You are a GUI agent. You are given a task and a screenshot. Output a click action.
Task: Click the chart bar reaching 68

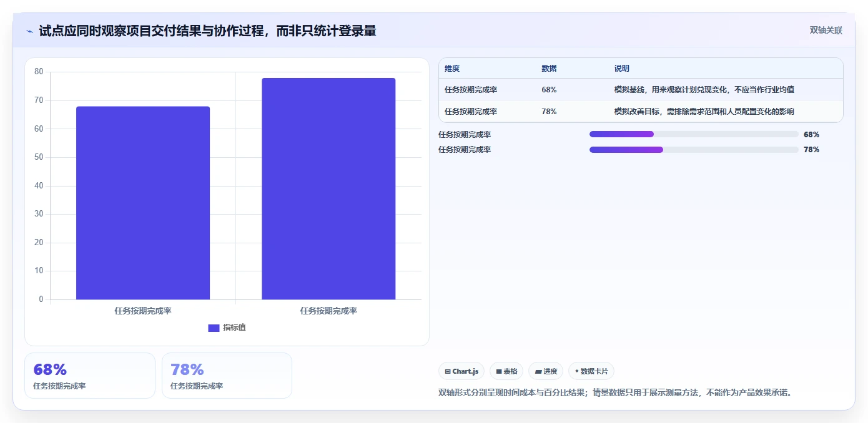tap(143, 203)
